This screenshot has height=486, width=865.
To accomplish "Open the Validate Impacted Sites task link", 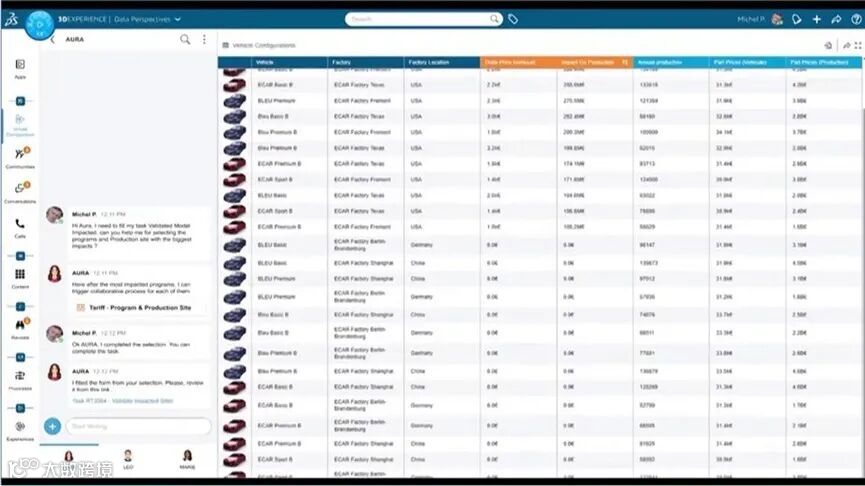I will click(x=123, y=400).
